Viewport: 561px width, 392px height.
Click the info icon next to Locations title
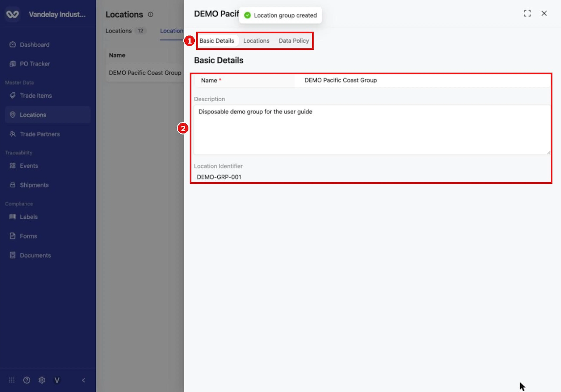pyautogui.click(x=150, y=15)
